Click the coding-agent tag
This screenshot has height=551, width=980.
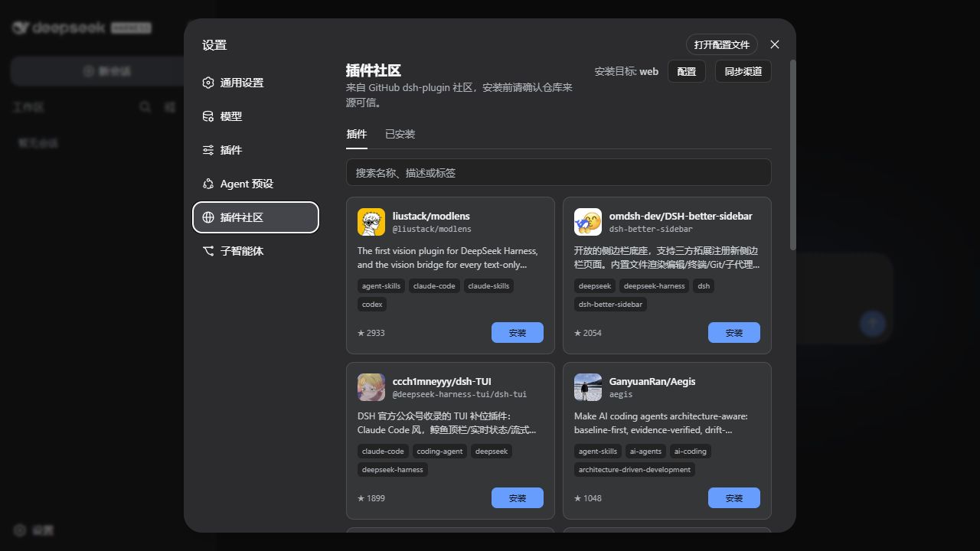(439, 452)
